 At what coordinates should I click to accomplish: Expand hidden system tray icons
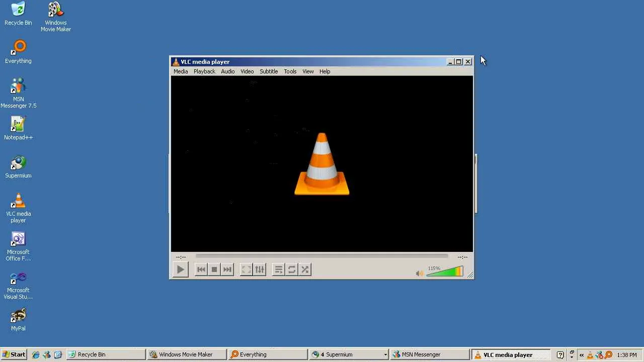[x=582, y=355]
